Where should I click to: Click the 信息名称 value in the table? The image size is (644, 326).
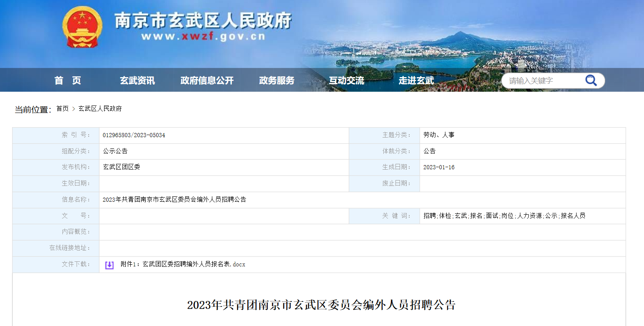pos(174,200)
